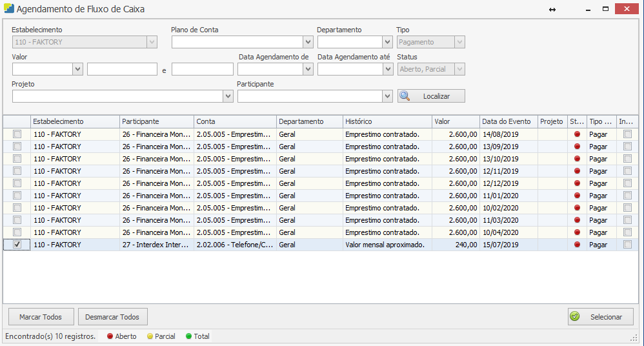The height and width of the screenshot is (346, 644).
Task: Check the first row's selection checkbox
Action: coord(17,134)
